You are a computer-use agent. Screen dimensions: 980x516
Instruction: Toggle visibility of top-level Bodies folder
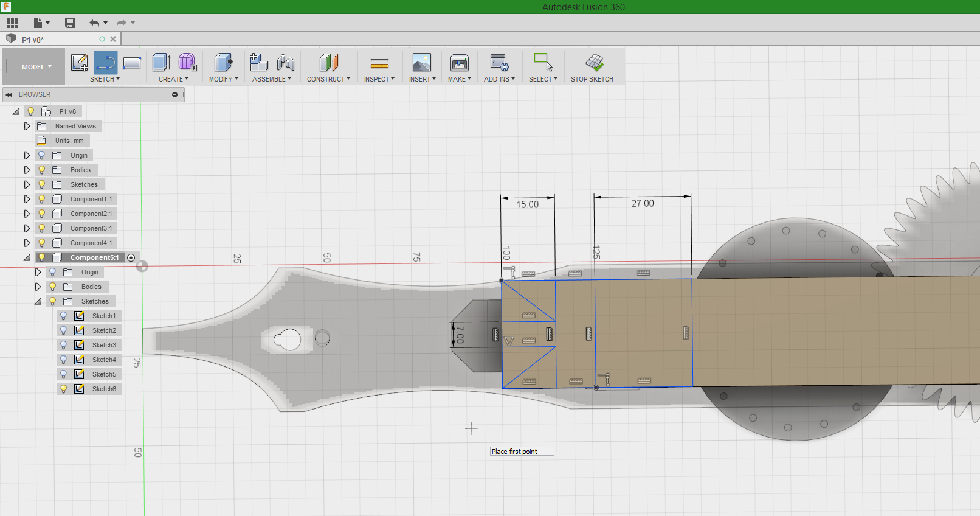tap(41, 170)
